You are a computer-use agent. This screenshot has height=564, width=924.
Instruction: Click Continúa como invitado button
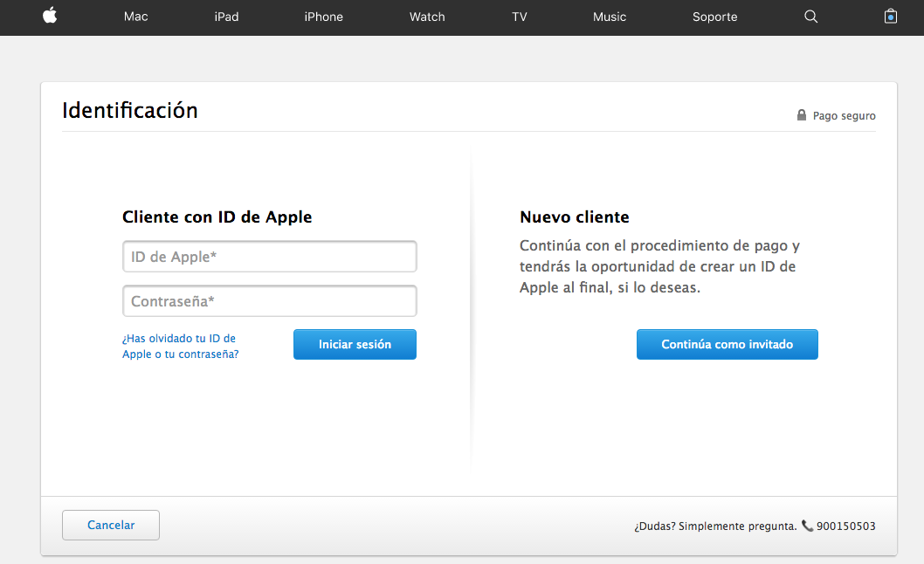[727, 344]
